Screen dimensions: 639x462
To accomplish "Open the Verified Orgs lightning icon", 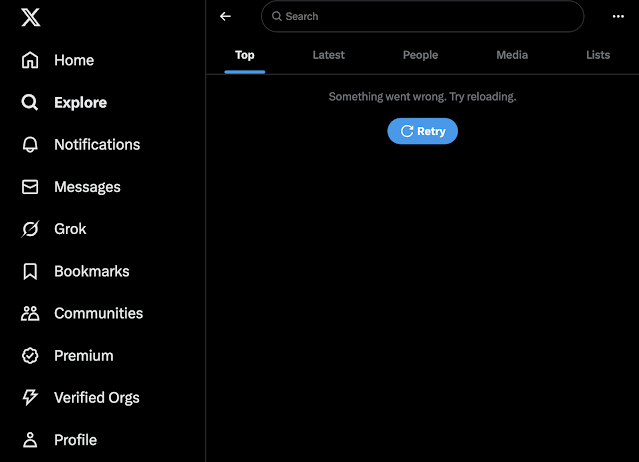I will (30, 397).
